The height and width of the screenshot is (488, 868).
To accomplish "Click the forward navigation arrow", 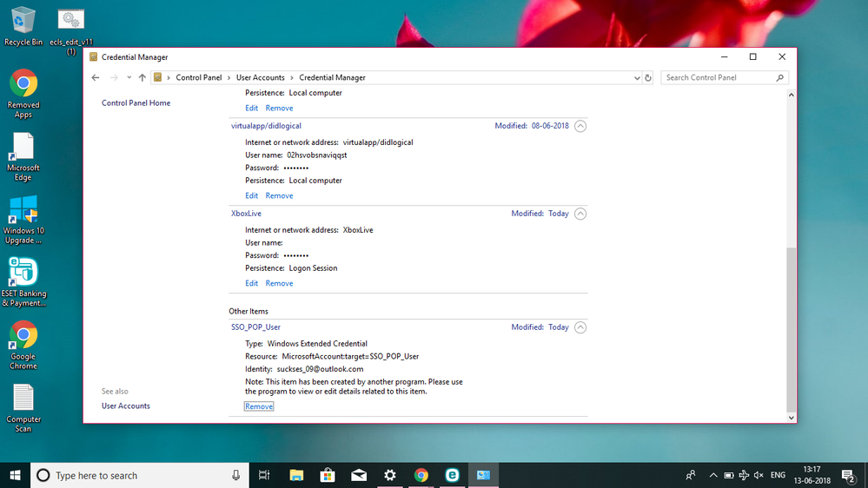I will point(114,77).
